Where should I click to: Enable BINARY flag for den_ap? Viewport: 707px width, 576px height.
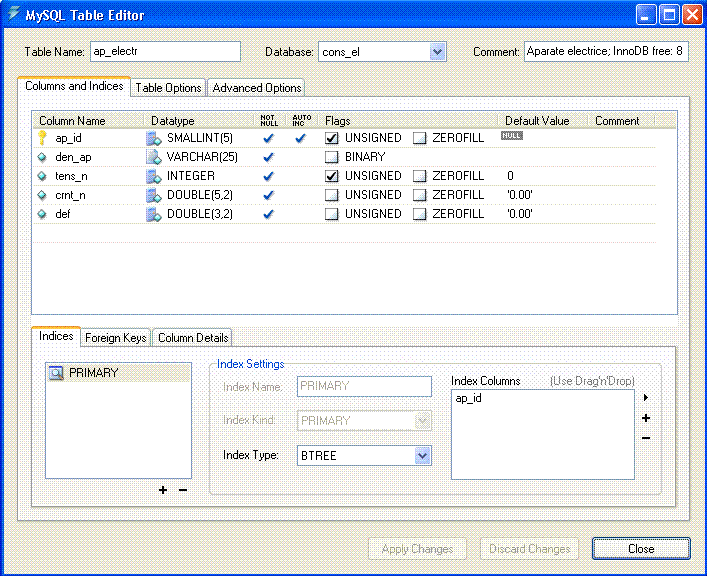[332, 157]
